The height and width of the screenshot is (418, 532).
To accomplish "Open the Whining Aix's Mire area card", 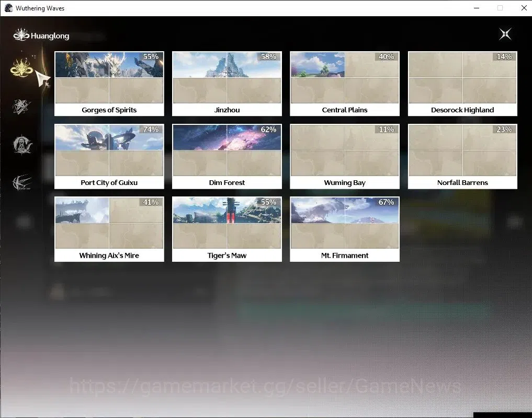I will [x=109, y=229].
